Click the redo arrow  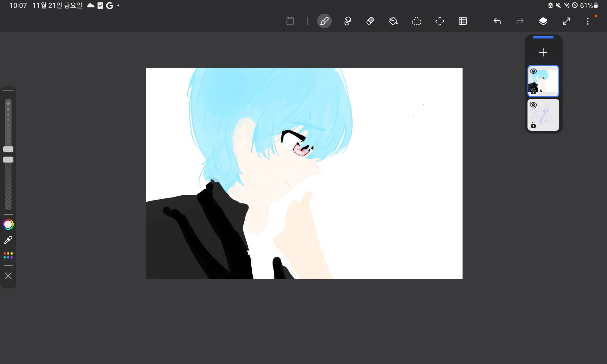[x=520, y=21]
